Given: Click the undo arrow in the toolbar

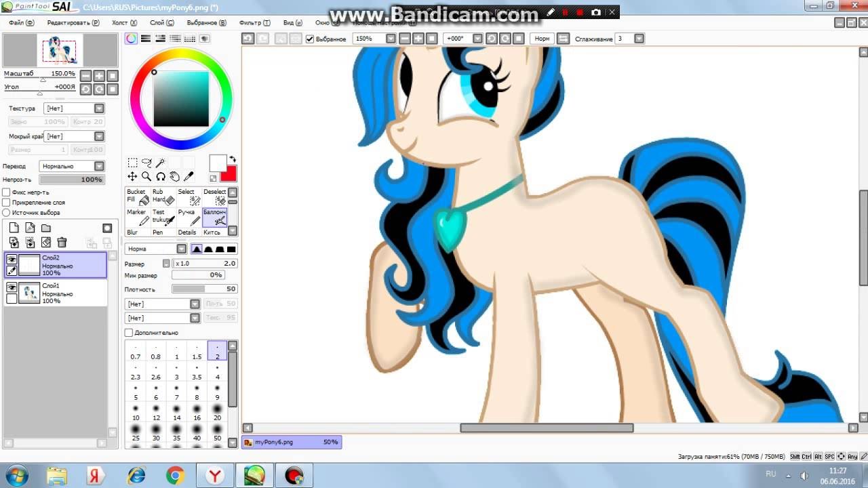Looking at the screenshot, I should (x=248, y=39).
